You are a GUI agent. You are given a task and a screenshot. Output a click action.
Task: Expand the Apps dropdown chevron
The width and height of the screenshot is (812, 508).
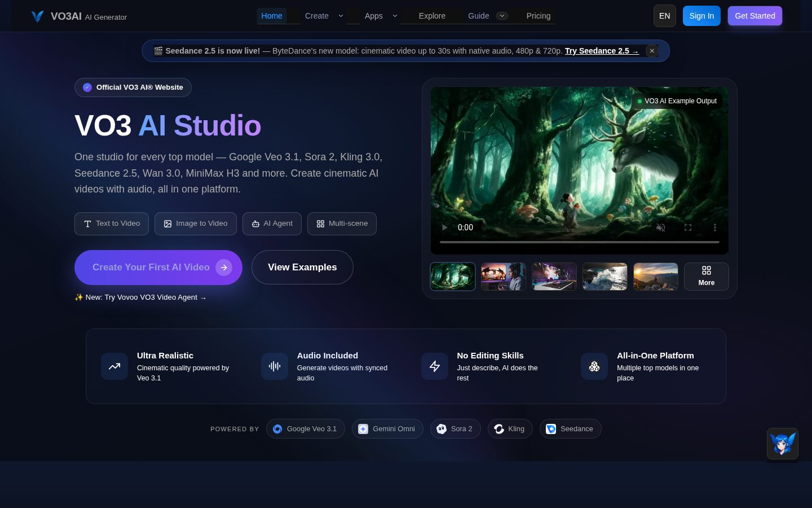click(395, 16)
